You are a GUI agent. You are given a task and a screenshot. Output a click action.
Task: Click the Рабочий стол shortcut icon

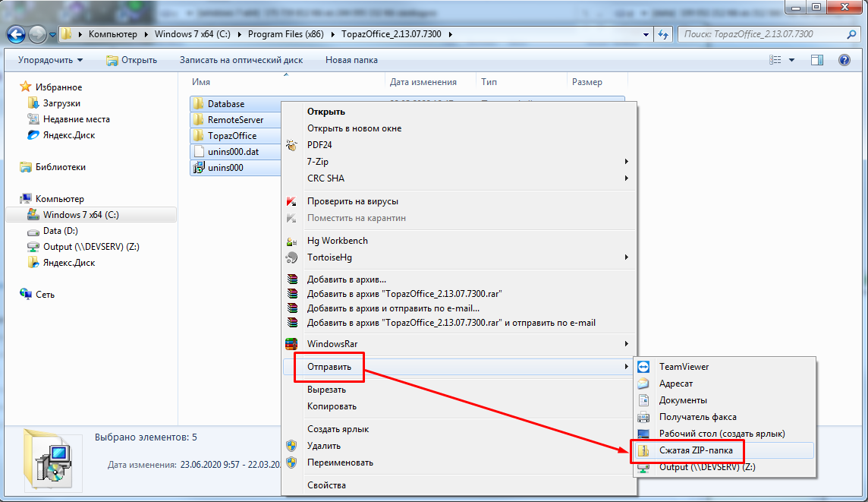point(643,434)
